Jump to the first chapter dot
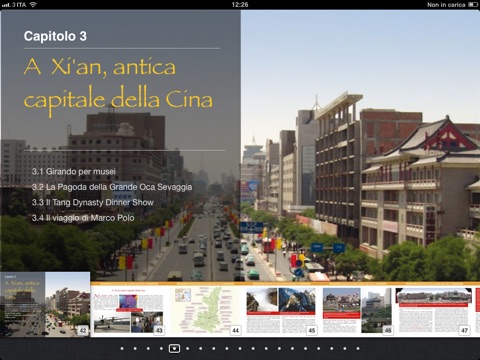The height and width of the screenshot is (360, 480). (x=122, y=349)
